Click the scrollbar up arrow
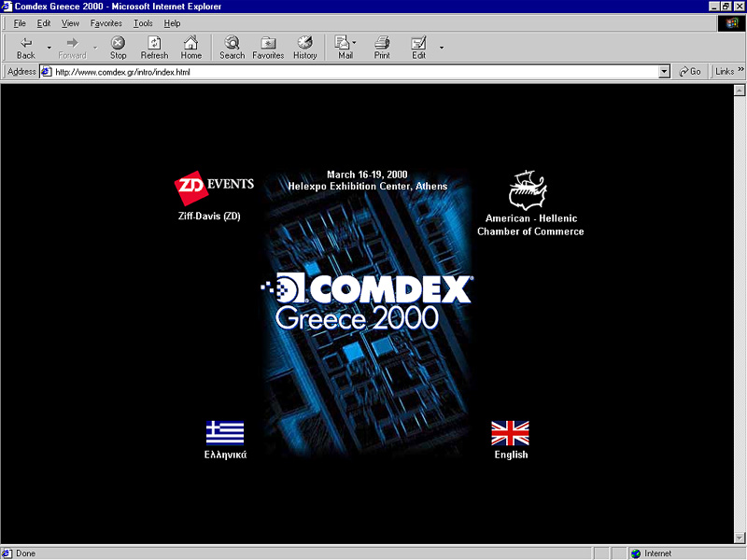The height and width of the screenshot is (560, 747). 740,90
